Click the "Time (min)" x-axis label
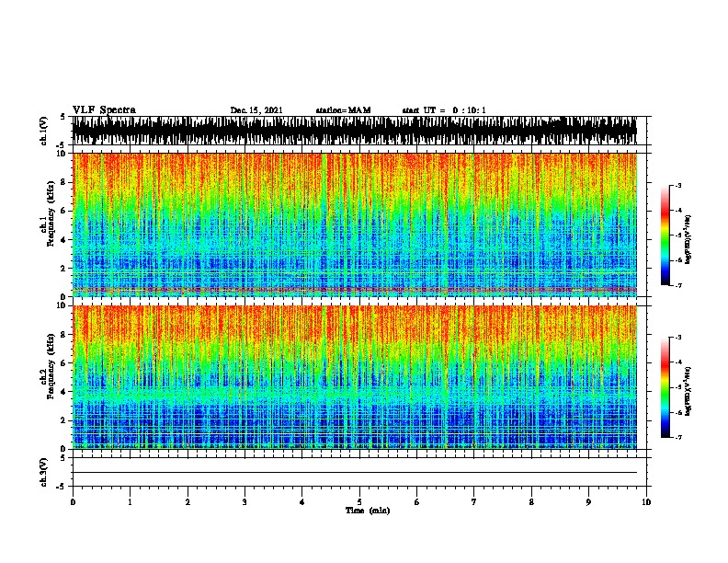The width and height of the screenshot is (728, 563). point(368,511)
